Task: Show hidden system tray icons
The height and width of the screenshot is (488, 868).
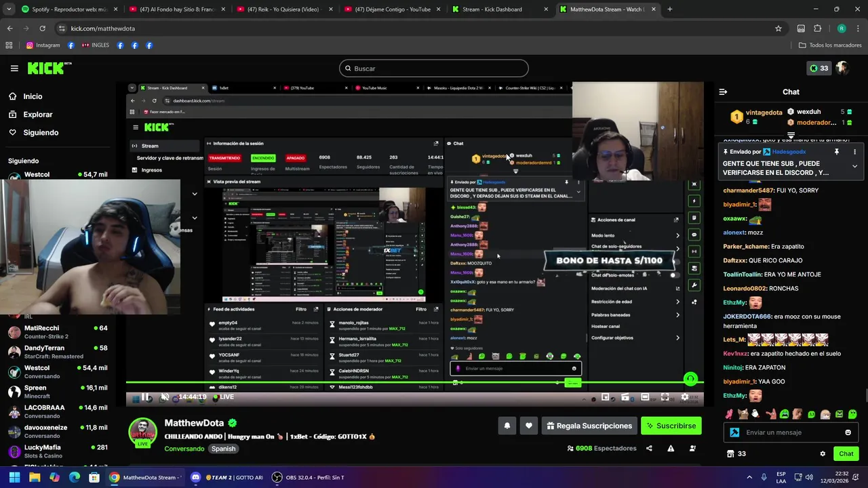Action: coord(749,477)
